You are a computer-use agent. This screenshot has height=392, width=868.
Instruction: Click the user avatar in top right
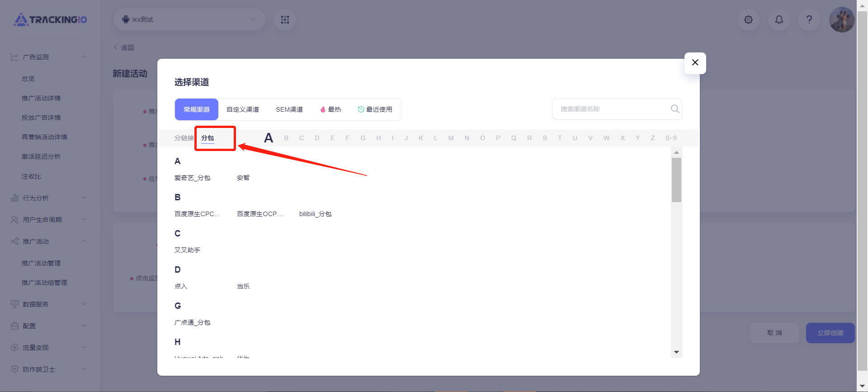pyautogui.click(x=841, y=20)
